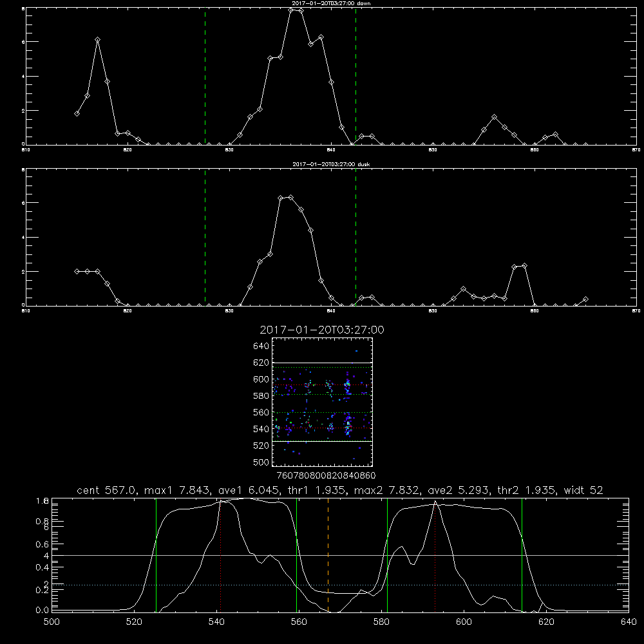Select "600" on central image y-axis

coord(261,379)
